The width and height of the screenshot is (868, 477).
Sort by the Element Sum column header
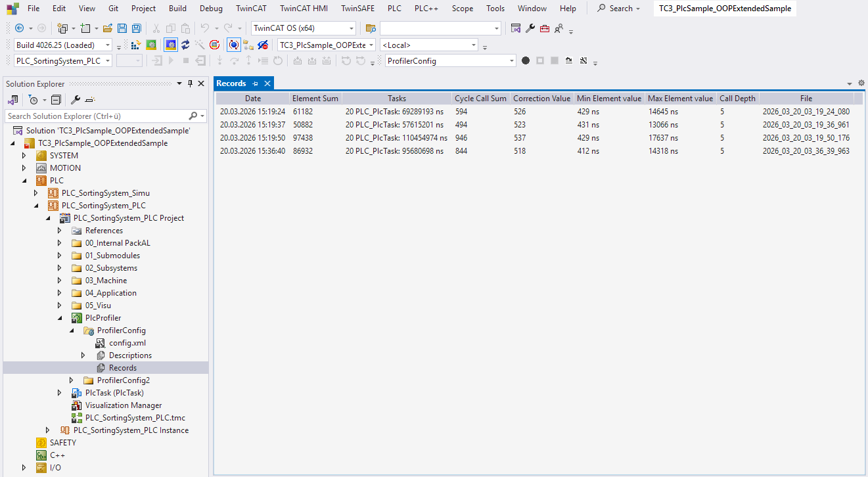(x=315, y=99)
